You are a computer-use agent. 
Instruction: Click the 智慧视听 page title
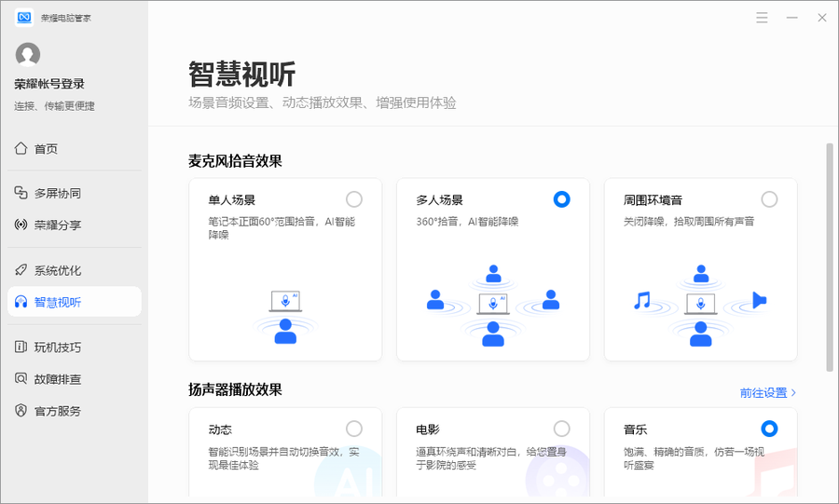point(241,74)
